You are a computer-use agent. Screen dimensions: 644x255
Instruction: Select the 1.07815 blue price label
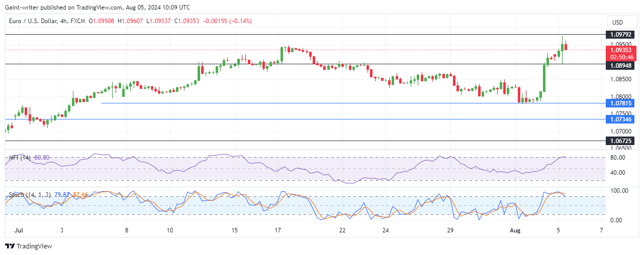tap(621, 103)
